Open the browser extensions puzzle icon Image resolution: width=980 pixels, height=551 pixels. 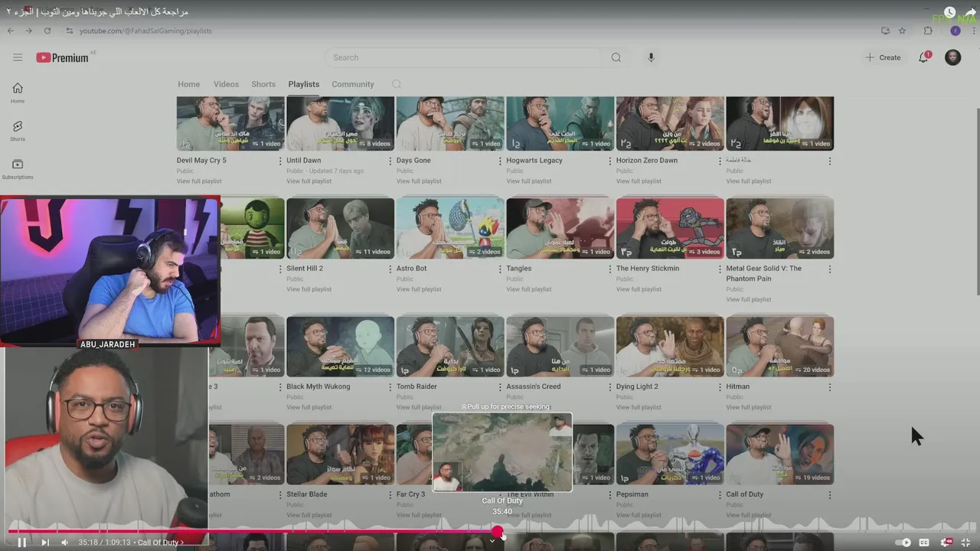click(928, 31)
